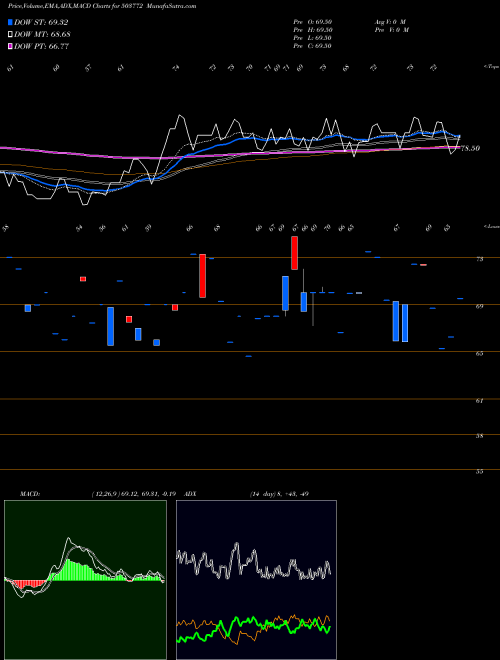Click the MACD: panel label

(30, 494)
